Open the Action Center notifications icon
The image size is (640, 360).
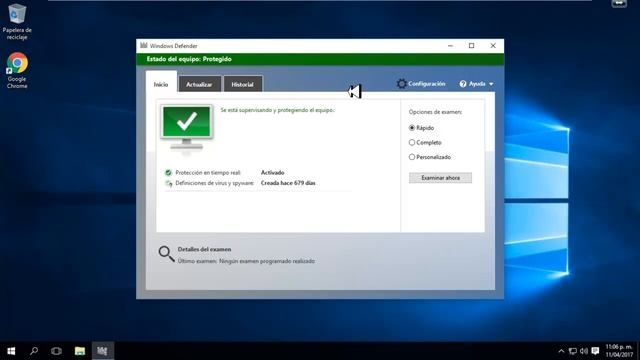(596, 351)
